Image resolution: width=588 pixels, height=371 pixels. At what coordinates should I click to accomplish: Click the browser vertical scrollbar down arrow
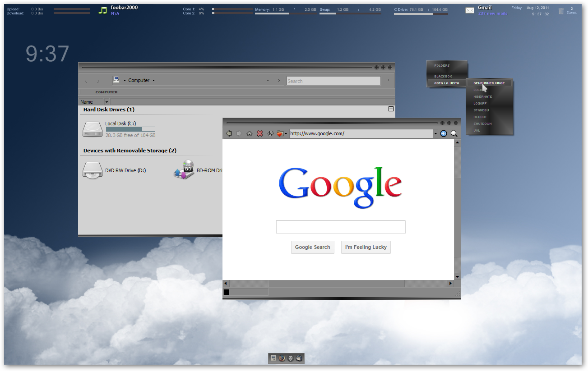[457, 276]
